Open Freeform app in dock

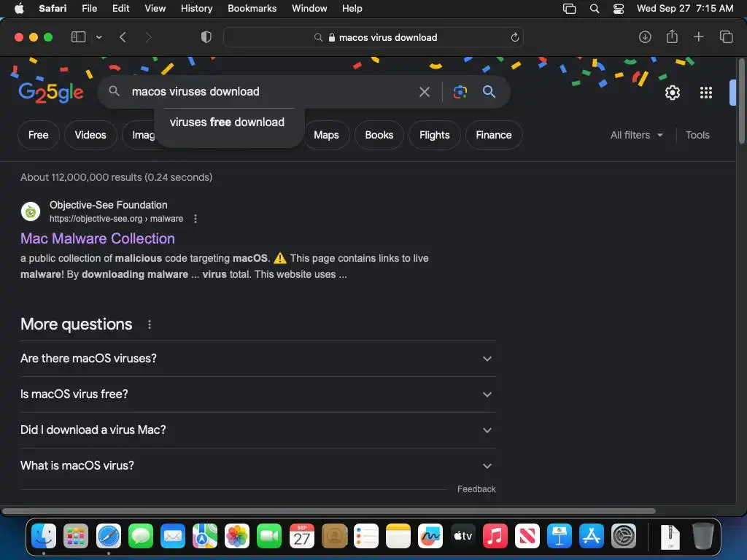click(x=430, y=536)
